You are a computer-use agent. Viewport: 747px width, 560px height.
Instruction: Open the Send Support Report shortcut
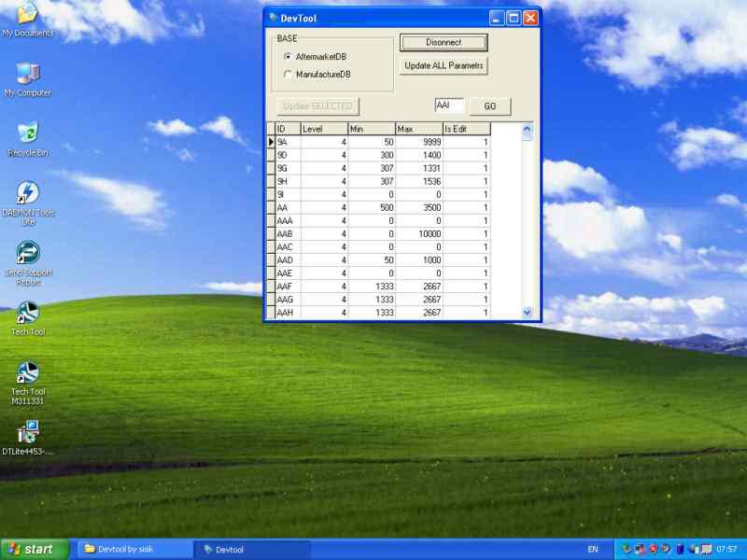pyautogui.click(x=27, y=254)
